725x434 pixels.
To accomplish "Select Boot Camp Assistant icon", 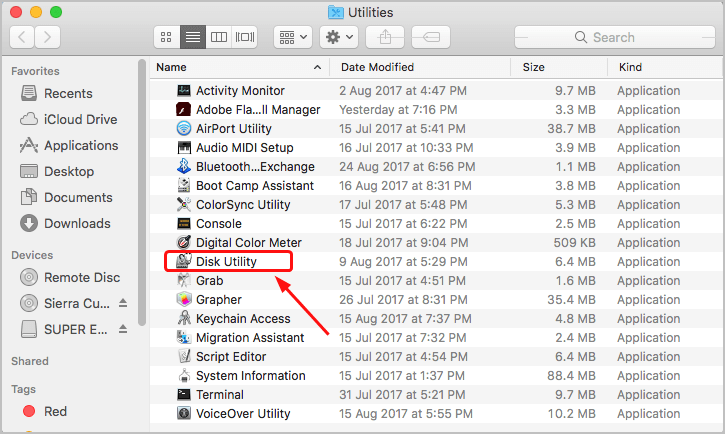I will pos(184,185).
